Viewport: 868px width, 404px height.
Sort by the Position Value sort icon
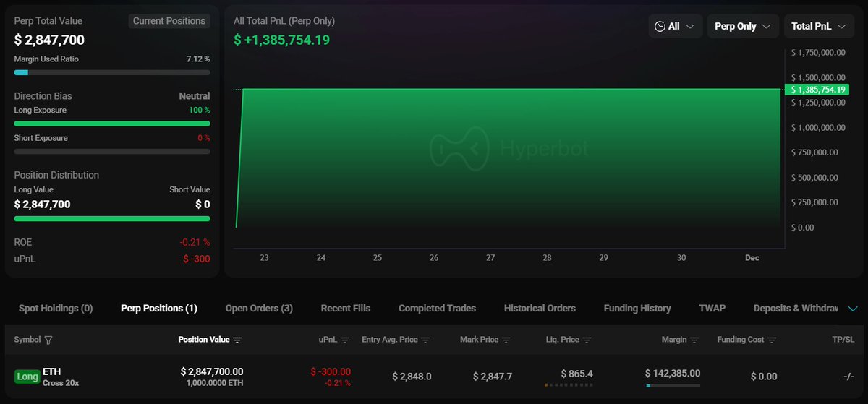[237, 340]
